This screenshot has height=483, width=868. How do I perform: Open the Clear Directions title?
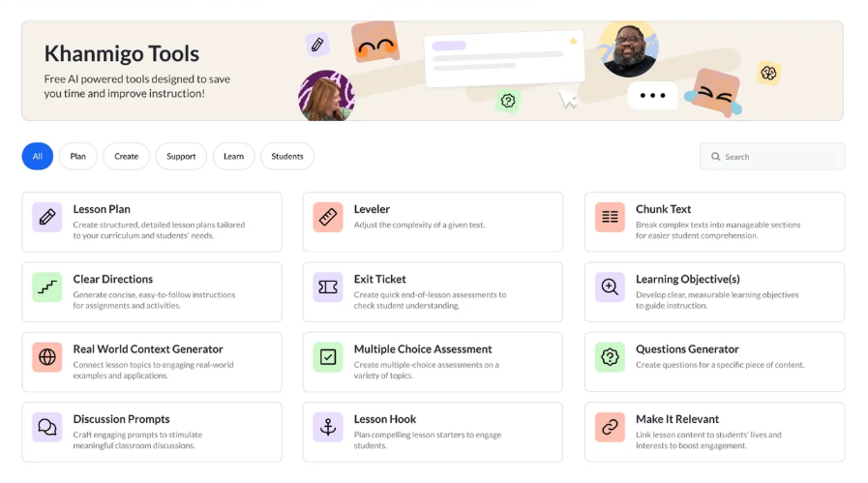[113, 279]
